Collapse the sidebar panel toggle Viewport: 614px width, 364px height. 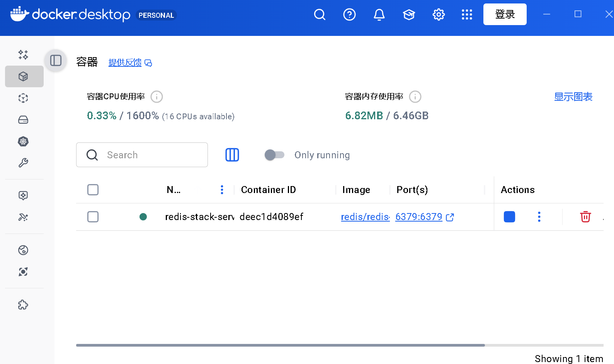pyautogui.click(x=56, y=61)
